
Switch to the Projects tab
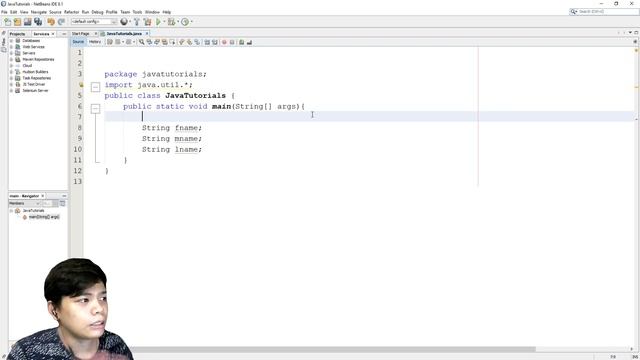click(18, 34)
